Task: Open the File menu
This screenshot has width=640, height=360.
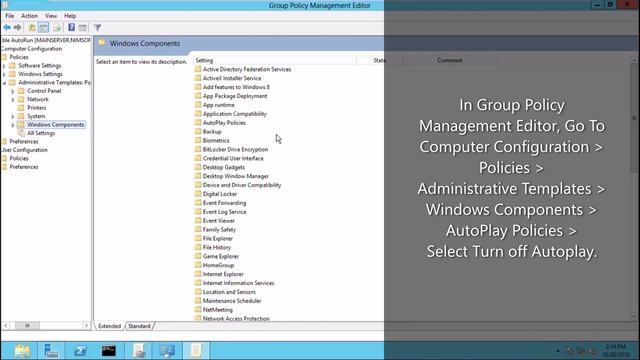Action: pos(9,16)
